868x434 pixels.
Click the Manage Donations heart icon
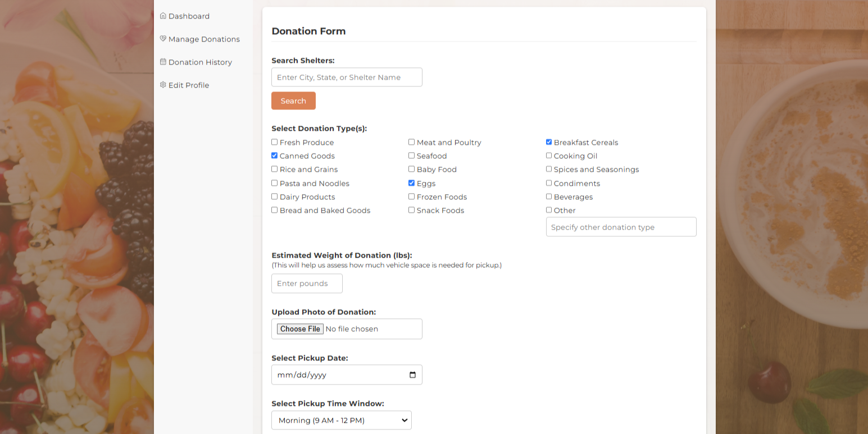pyautogui.click(x=163, y=38)
